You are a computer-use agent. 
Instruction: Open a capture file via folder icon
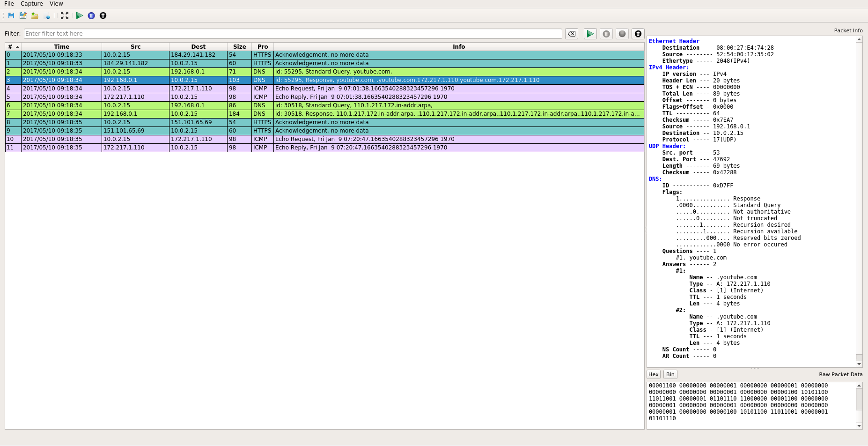click(35, 15)
